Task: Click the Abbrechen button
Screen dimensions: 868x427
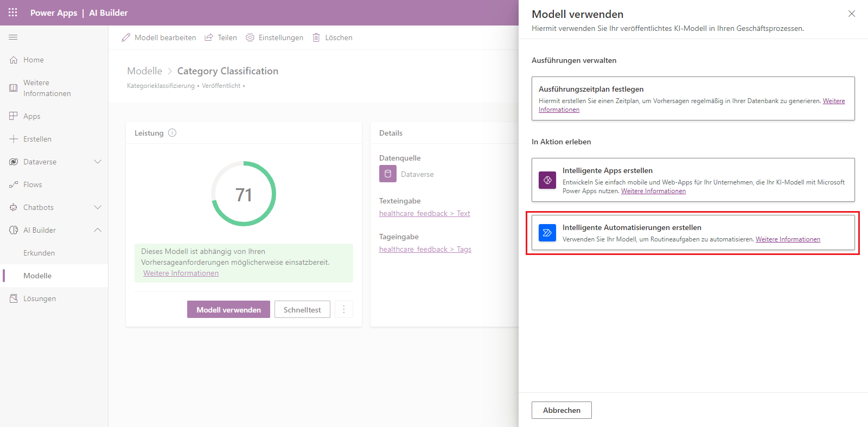Action: (561, 410)
